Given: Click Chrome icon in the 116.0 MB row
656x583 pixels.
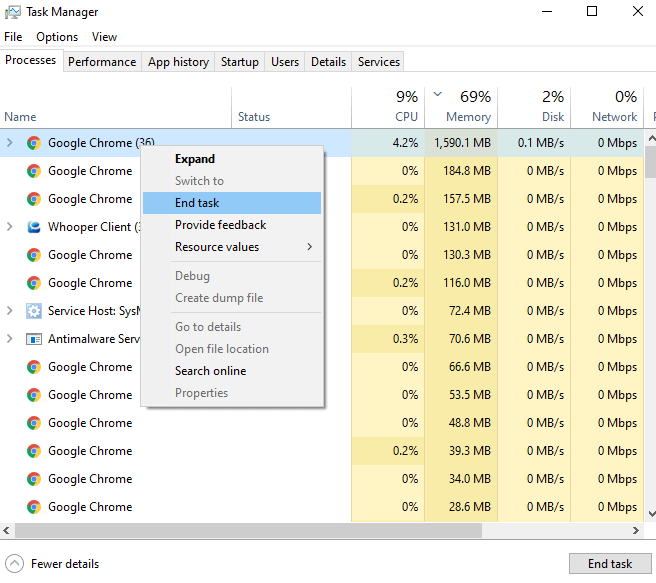Looking at the screenshot, I should (34, 283).
